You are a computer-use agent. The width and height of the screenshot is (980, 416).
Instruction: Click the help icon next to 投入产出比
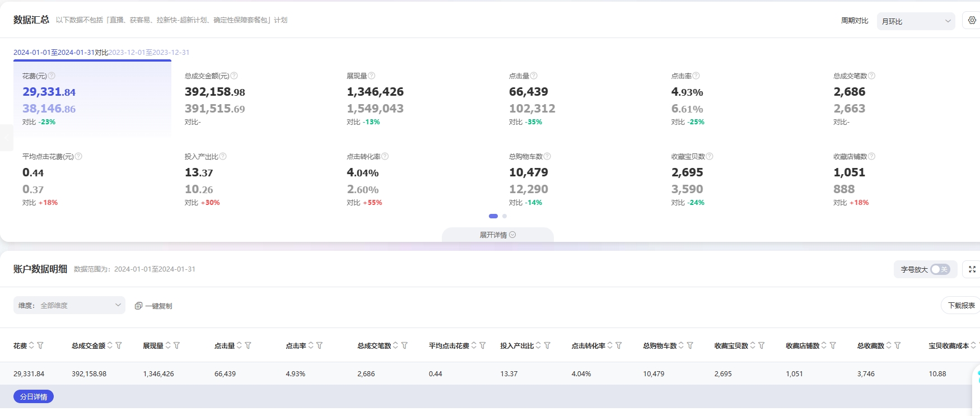coord(223,157)
